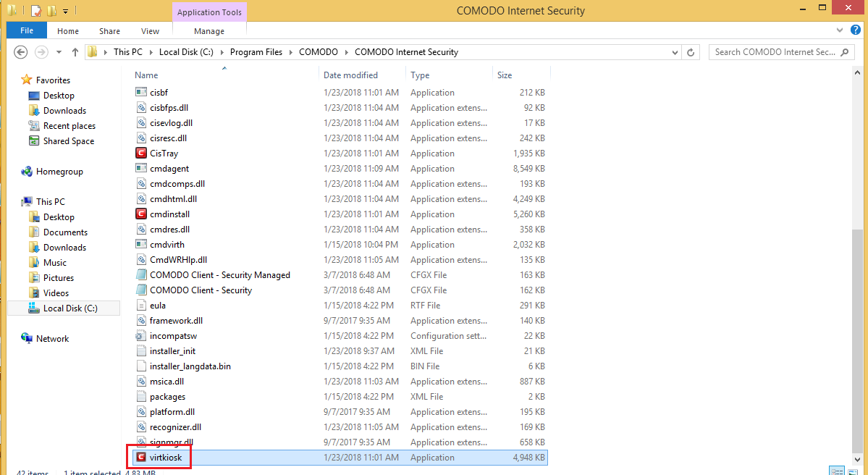Open Recent places under Favorites

coord(69,126)
